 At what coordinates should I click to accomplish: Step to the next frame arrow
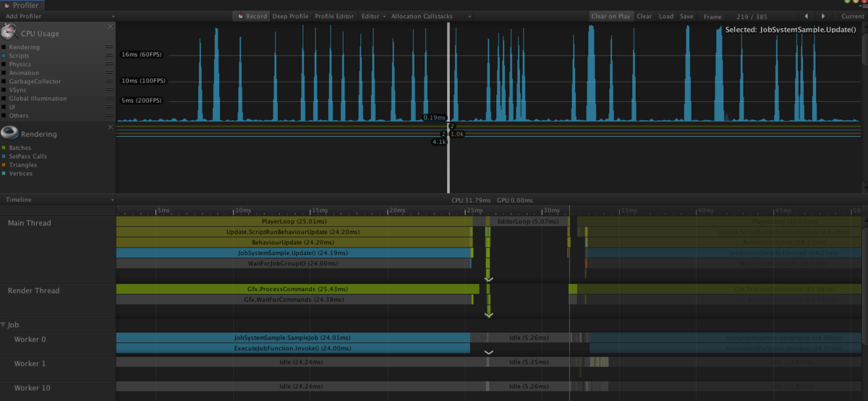coord(823,16)
